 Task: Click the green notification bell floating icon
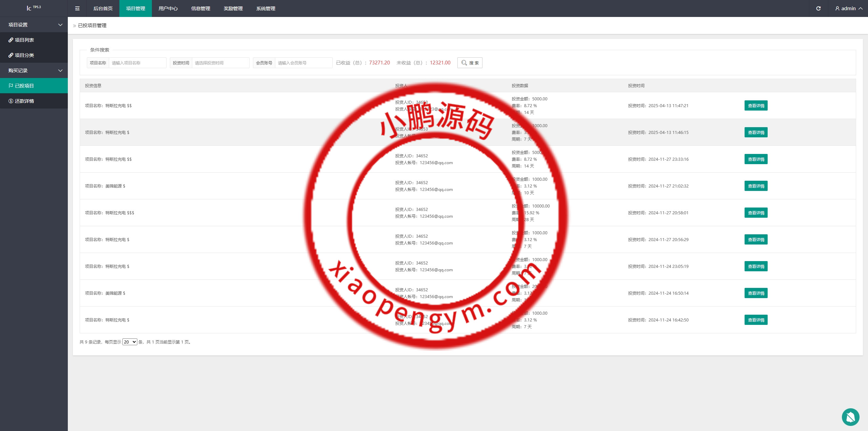tap(850, 417)
